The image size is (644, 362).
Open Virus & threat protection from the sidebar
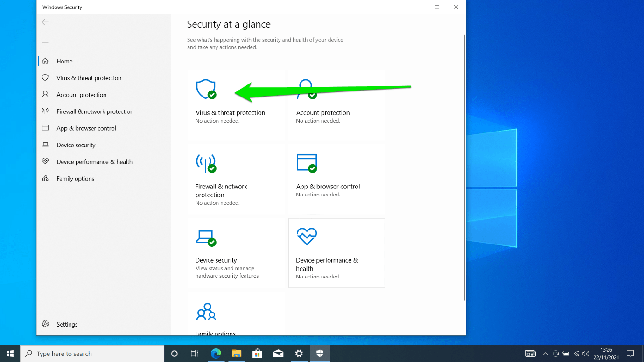point(88,77)
